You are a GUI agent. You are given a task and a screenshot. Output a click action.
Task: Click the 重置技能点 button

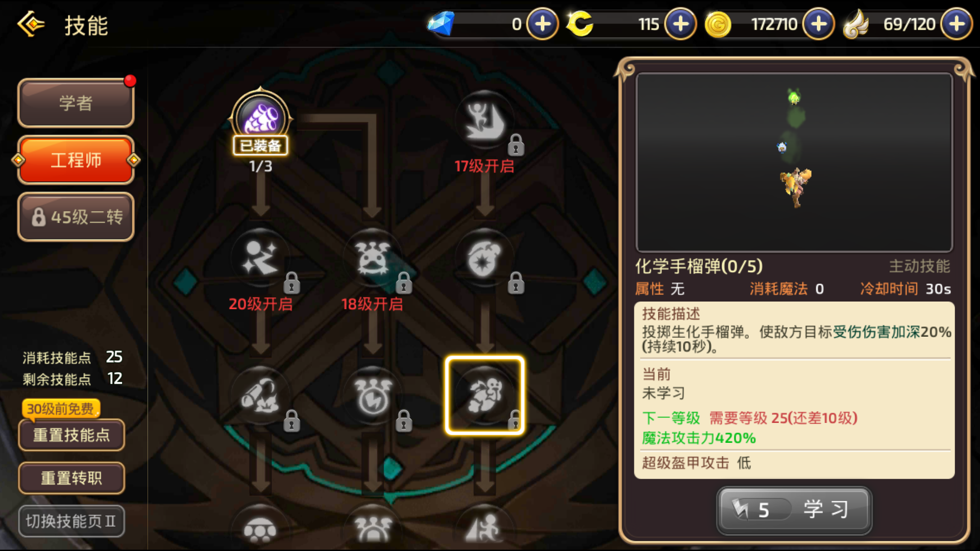click(71, 435)
